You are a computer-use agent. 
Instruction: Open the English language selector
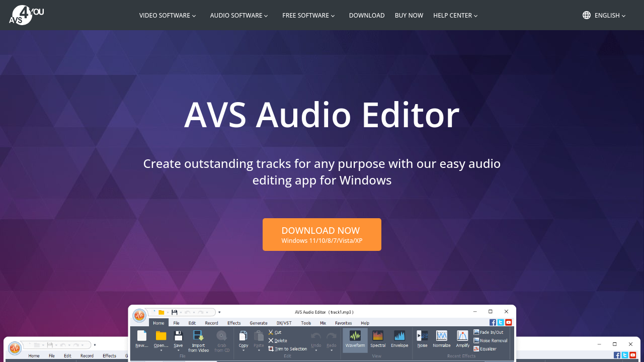click(604, 16)
